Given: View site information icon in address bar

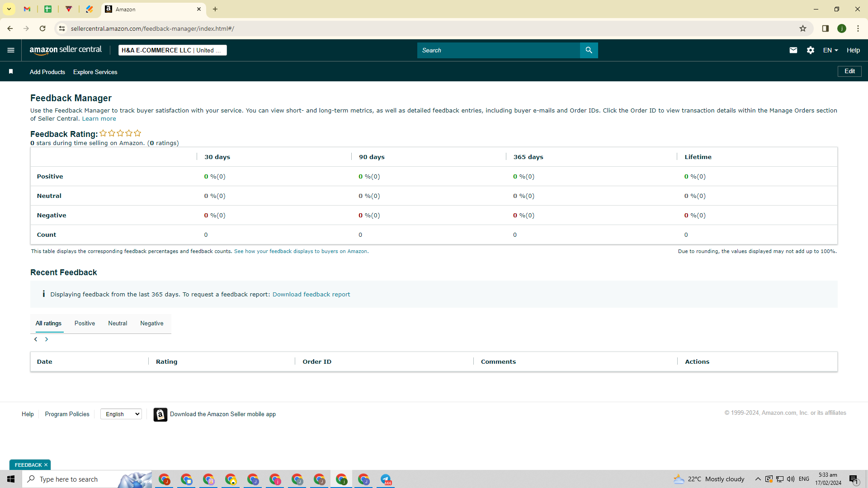Looking at the screenshot, I should tap(62, 28).
